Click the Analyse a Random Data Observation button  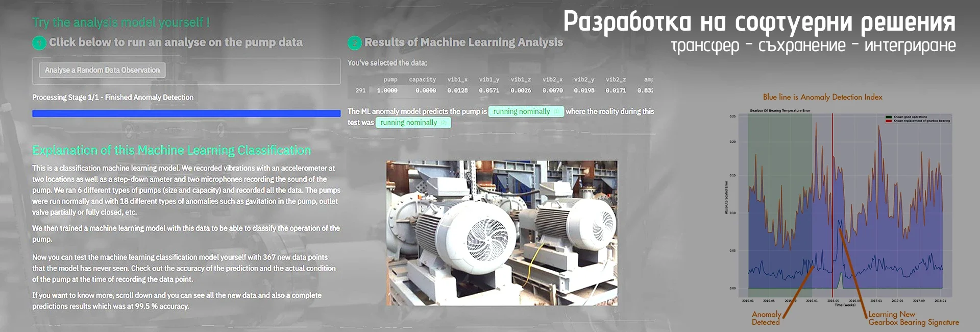102,70
